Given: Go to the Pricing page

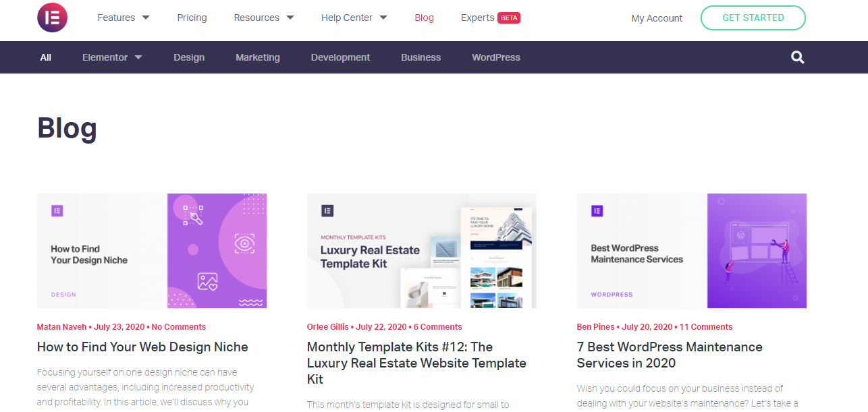Looking at the screenshot, I should [x=192, y=18].
